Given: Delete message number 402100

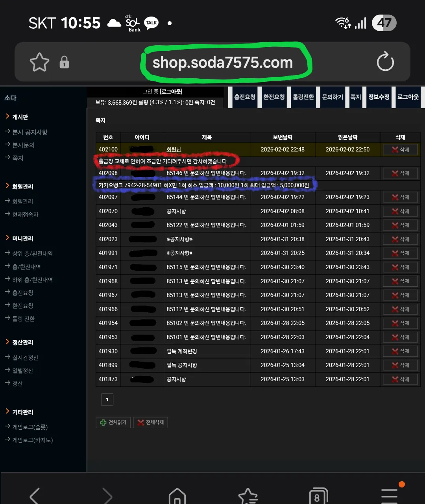Looking at the screenshot, I should click(x=400, y=150).
